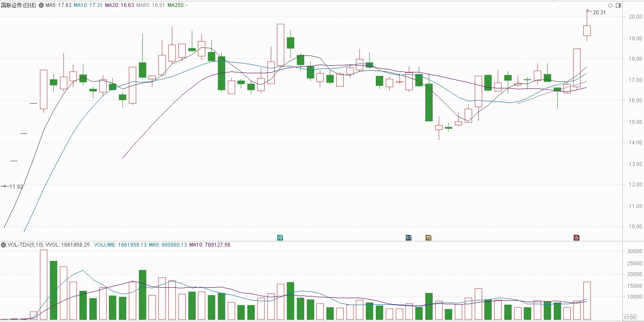644x322 pixels.
Task: Click the 20000 volume axis label
Action: click(x=634, y=274)
